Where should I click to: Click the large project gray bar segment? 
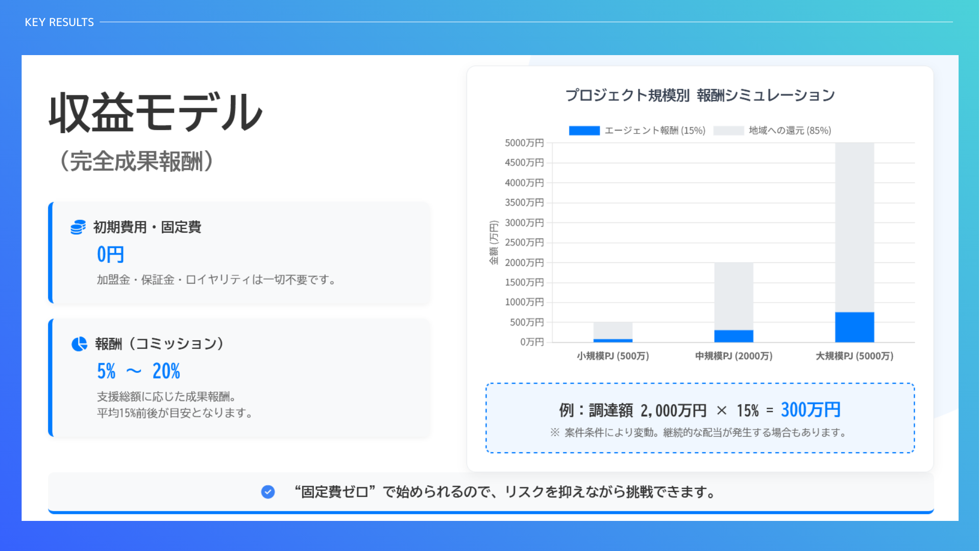pos(854,227)
